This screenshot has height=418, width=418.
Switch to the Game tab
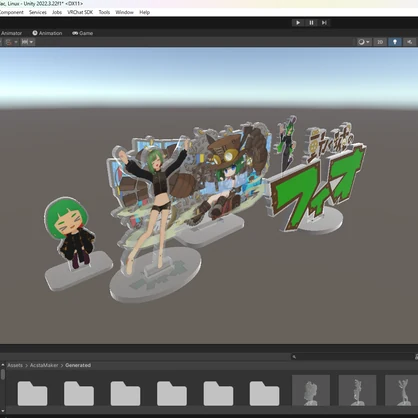(x=83, y=33)
